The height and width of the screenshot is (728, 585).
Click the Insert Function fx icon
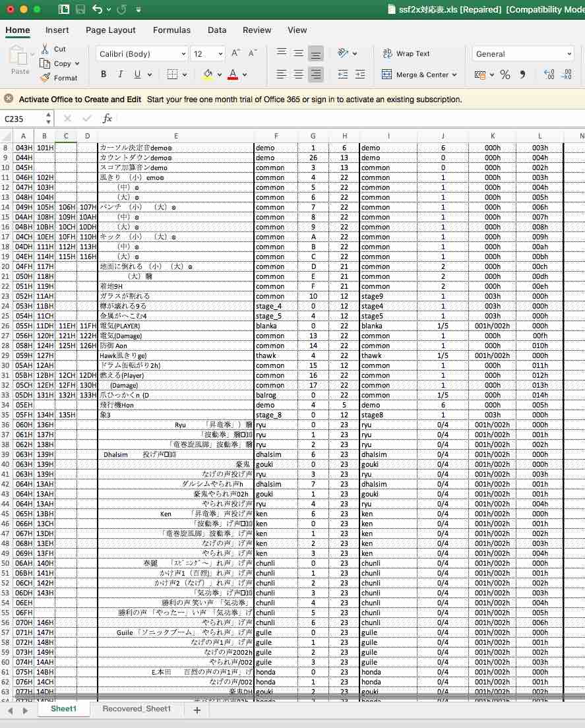108,119
